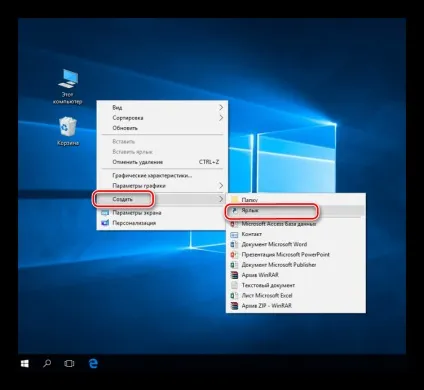Click the Access icon beside Microsoft Access База данных
Image resolution: width=424 pixels, height=390 pixels.
(x=235, y=224)
